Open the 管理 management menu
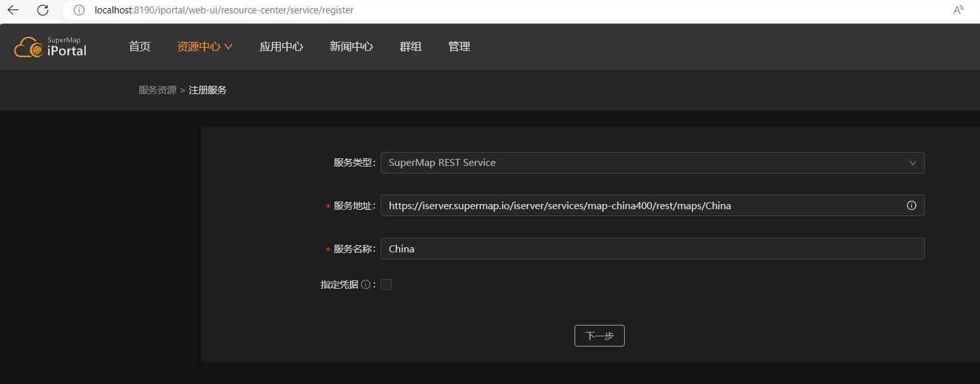The height and width of the screenshot is (384, 980). tap(459, 46)
